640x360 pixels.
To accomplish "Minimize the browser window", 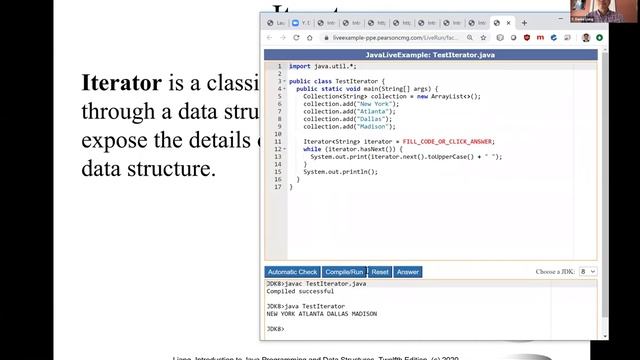I will click(x=560, y=18).
